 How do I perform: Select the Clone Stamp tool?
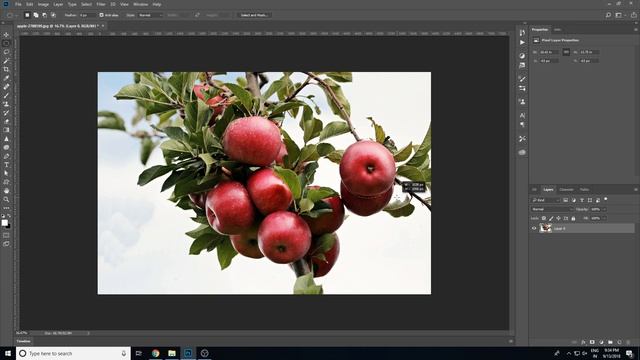click(6, 104)
